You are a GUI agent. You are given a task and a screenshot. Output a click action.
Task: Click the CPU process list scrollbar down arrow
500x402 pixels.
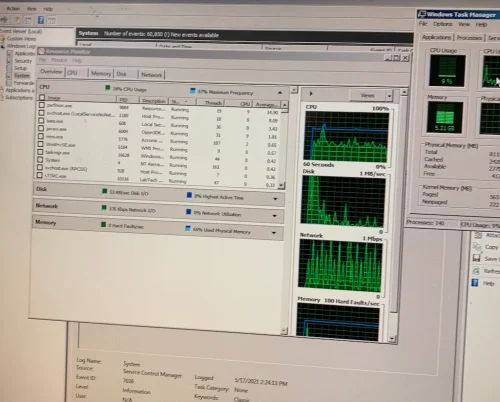tap(281, 185)
